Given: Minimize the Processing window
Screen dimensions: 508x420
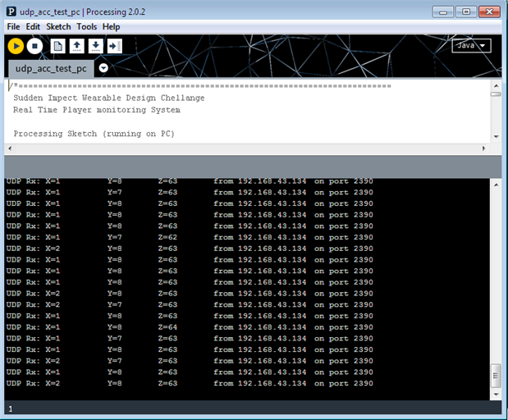Looking at the screenshot, I should [443, 12].
